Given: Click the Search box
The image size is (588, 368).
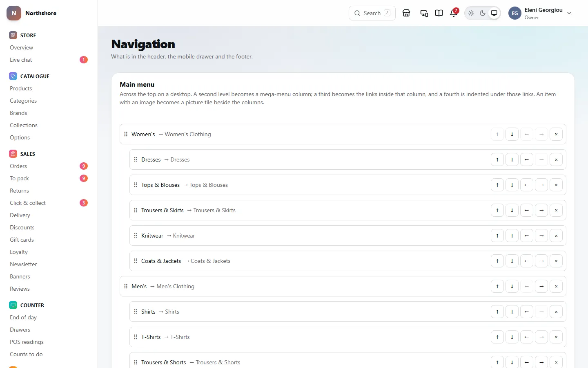Looking at the screenshot, I should pyautogui.click(x=372, y=13).
